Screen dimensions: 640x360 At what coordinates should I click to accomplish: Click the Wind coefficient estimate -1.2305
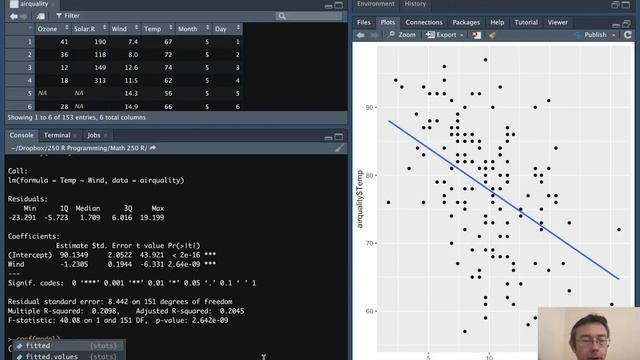tap(74, 264)
